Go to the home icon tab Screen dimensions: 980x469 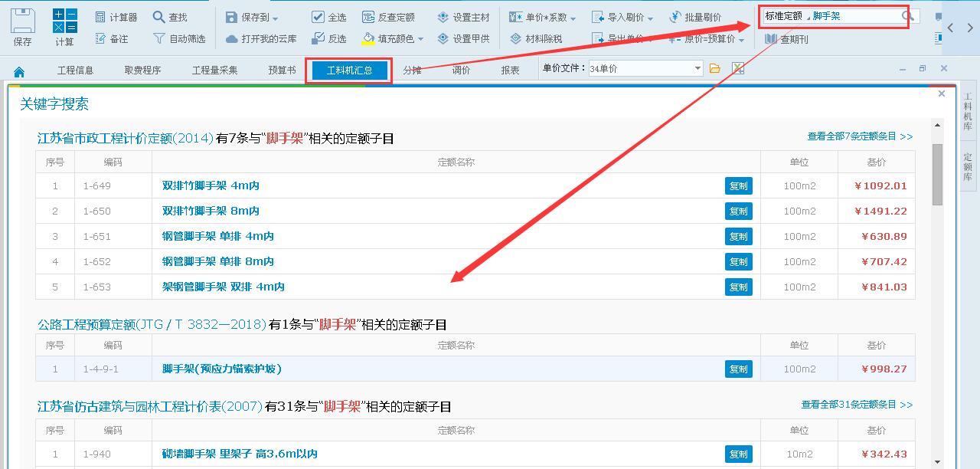point(19,71)
